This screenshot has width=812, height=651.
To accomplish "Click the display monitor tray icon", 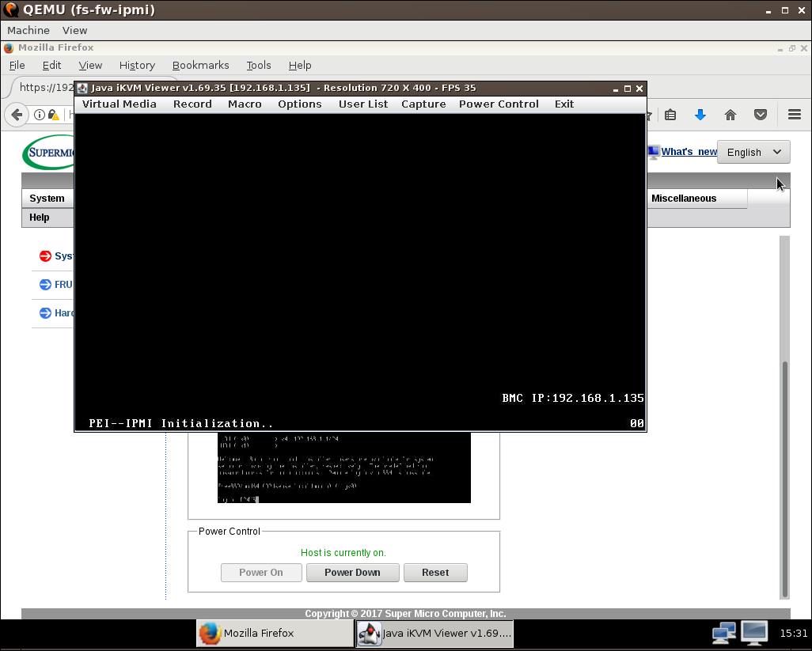I will coord(754,633).
